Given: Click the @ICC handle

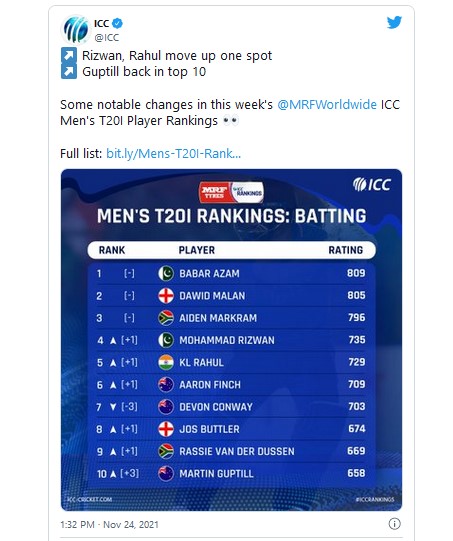Looking at the screenshot, I should point(107,37).
